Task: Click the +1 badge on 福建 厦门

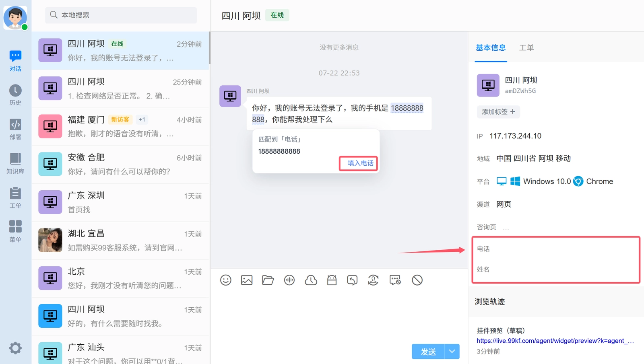Action: [142, 119]
